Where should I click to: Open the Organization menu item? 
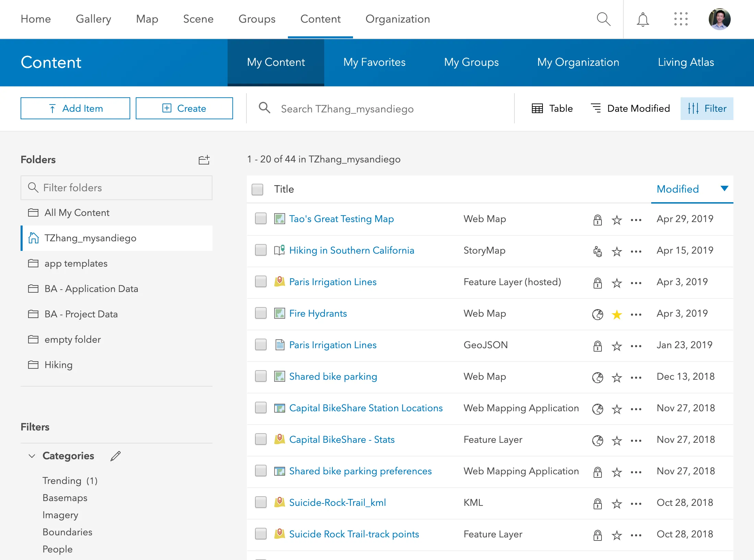(398, 19)
